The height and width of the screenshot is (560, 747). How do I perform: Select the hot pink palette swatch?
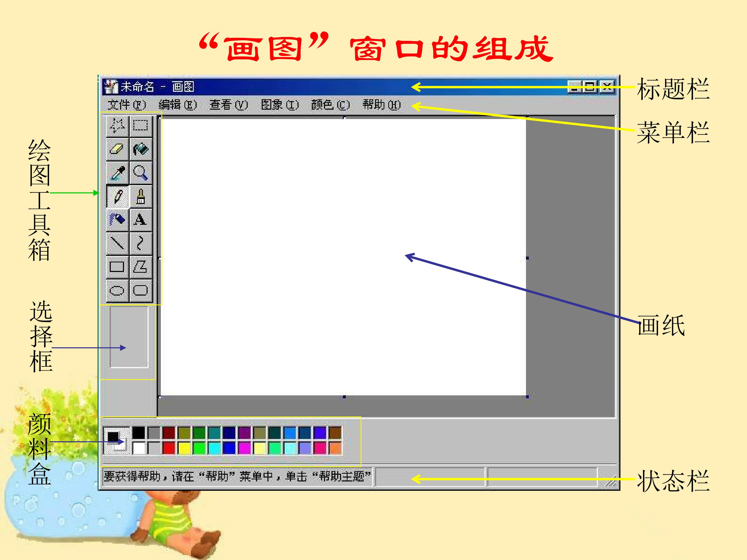point(320,448)
